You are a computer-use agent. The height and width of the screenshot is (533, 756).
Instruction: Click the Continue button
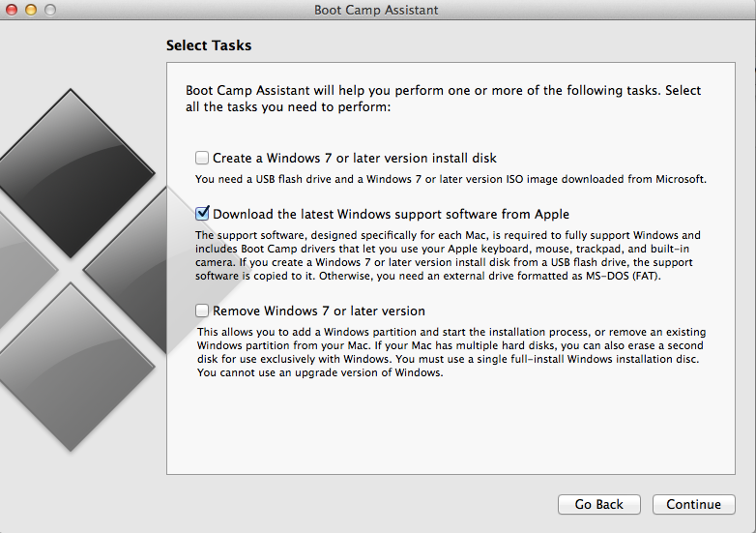(693, 504)
